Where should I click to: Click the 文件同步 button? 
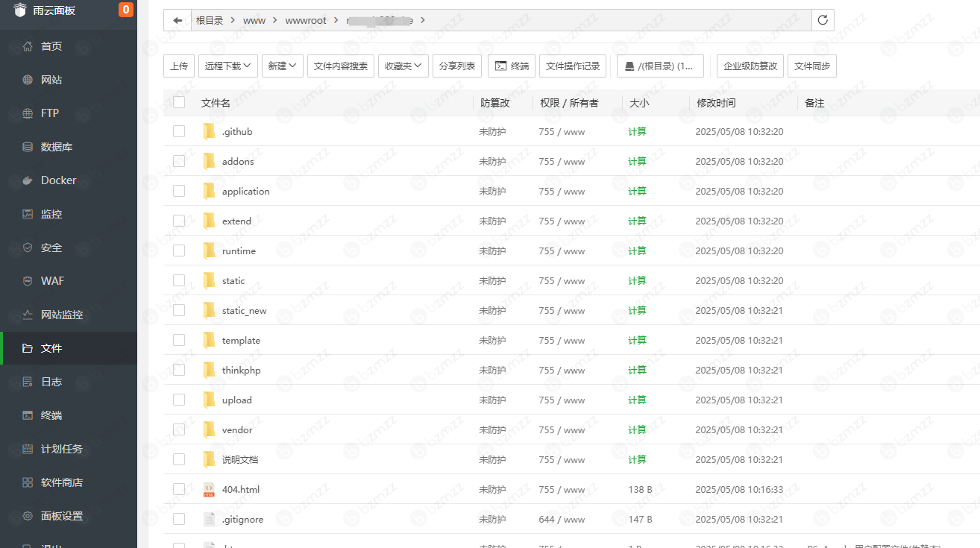[x=812, y=66]
